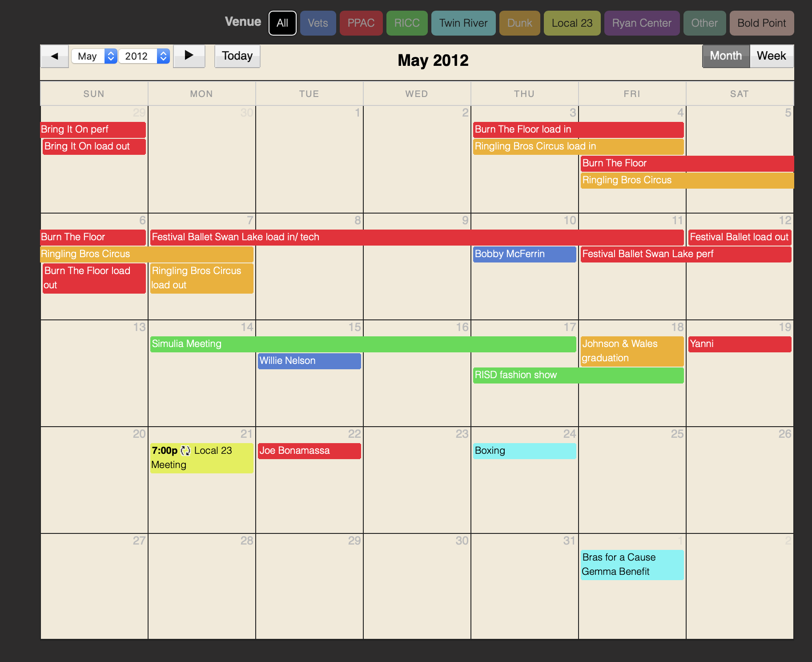Image resolution: width=812 pixels, height=662 pixels.
Task: Toggle the PPAC venue filter
Action: click(361, 23)
